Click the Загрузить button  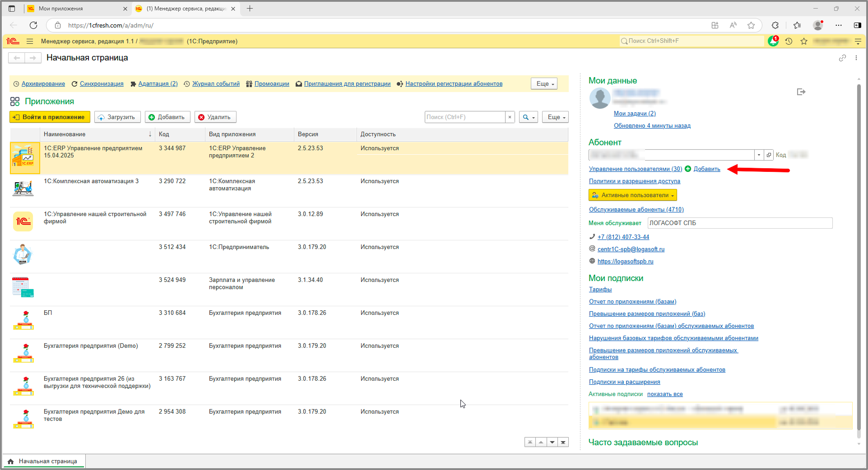(117, 117)
